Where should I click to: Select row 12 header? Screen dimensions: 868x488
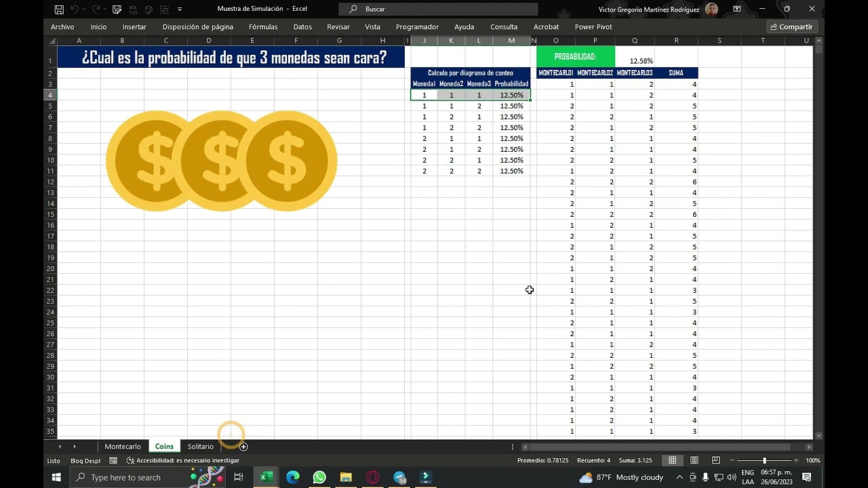(50, 182)
